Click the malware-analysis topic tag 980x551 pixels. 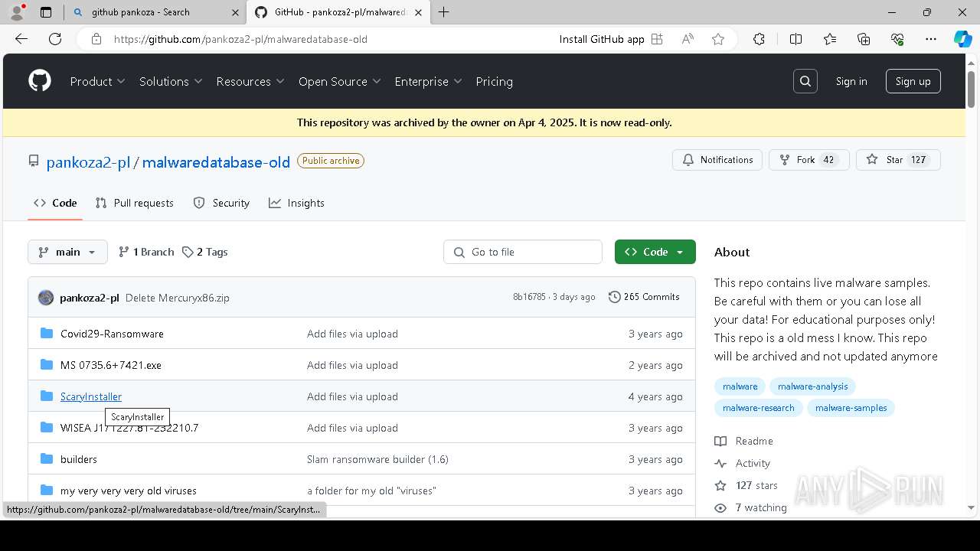tap(812, 386)
